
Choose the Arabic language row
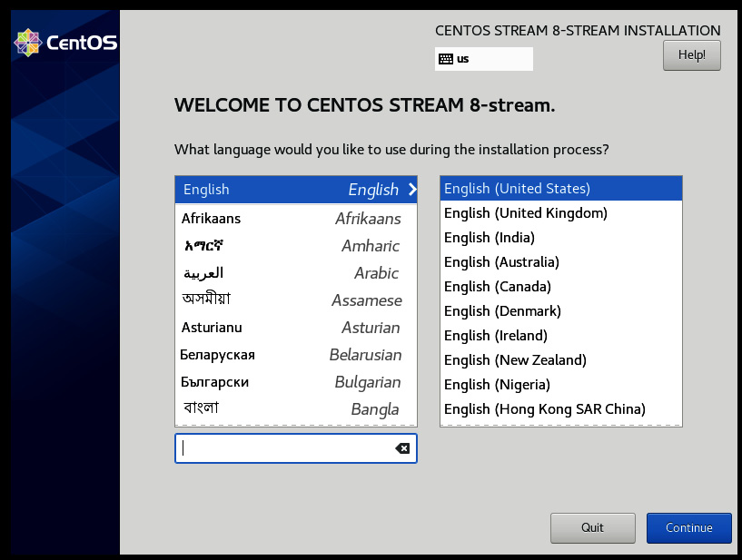pyautogui.click(x=296, y=273)
